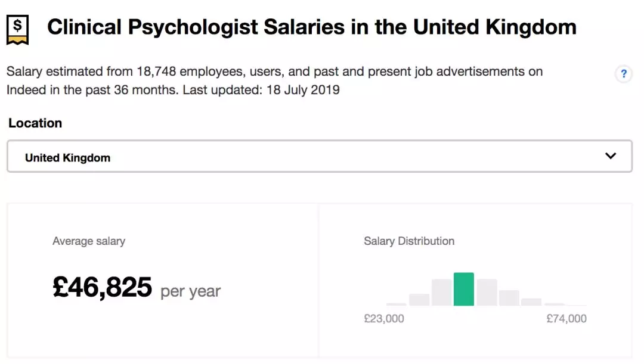Viewport: 644px width, 364px height.
Task: Click the salary estimate description text
Action: point(274,72)
